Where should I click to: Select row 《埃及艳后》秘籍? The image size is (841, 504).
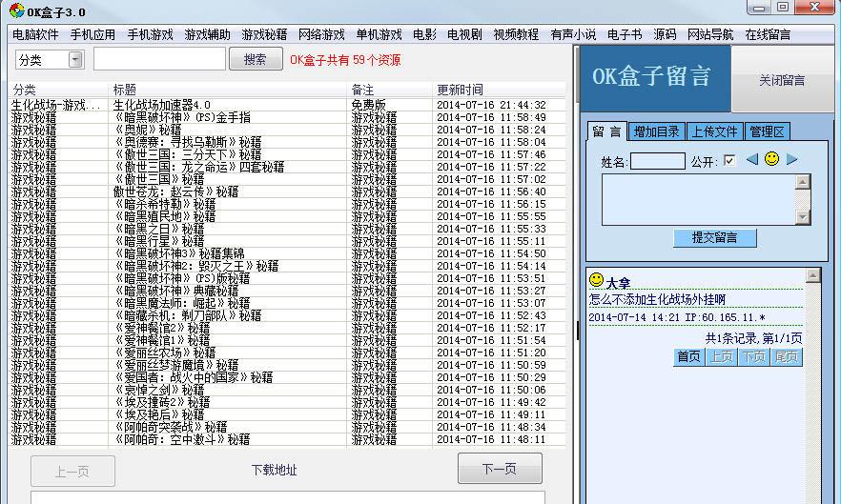point(287,414)
